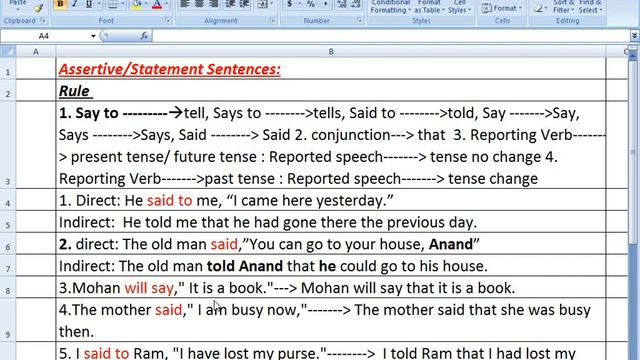Screen dimensions: 640x360
Task: Open Number dialog launcher
Action: 359,20
